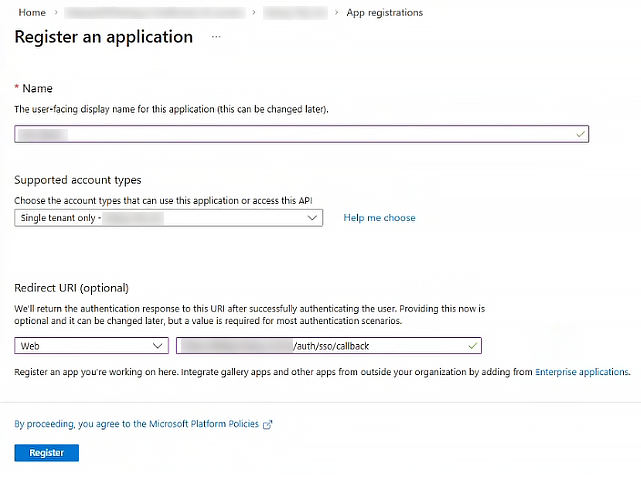Follow the Enterprise applications link

pyautogui.click(x=582, y=372)
